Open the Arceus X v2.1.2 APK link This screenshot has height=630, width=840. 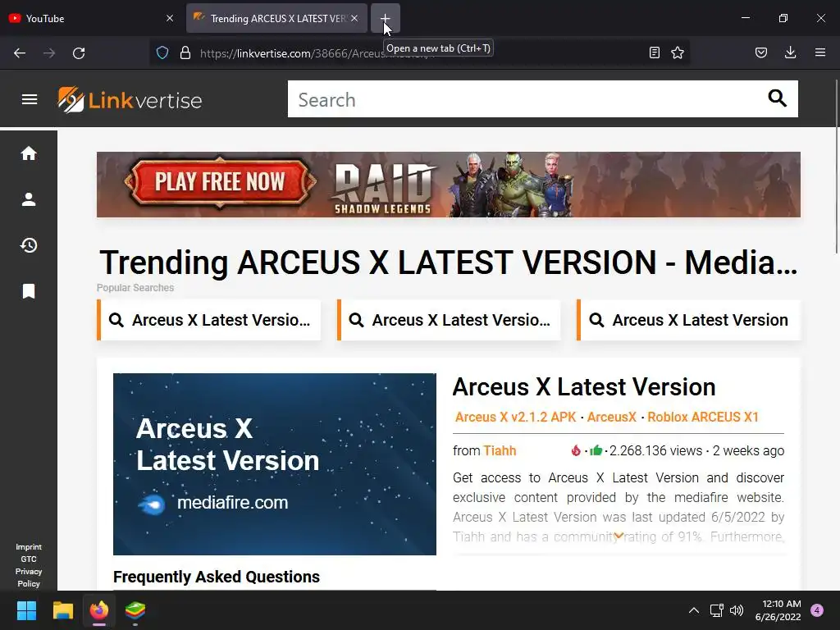[516, 418]
